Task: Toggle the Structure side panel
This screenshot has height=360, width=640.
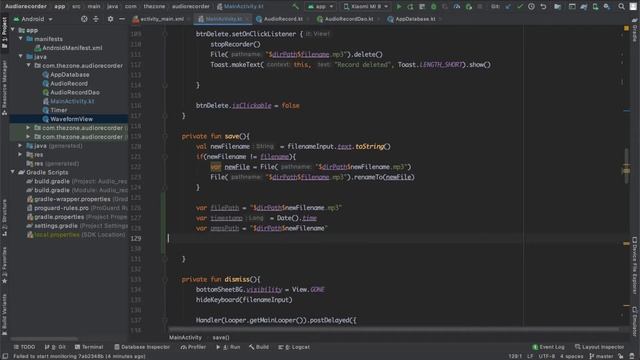Action: (4, 218)
